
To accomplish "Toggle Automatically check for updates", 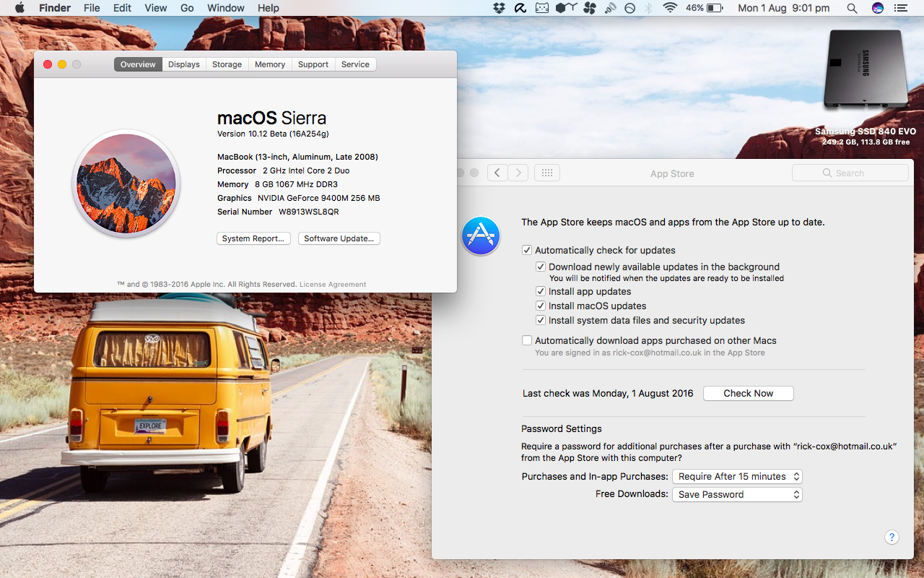I will tap(527, 250).
